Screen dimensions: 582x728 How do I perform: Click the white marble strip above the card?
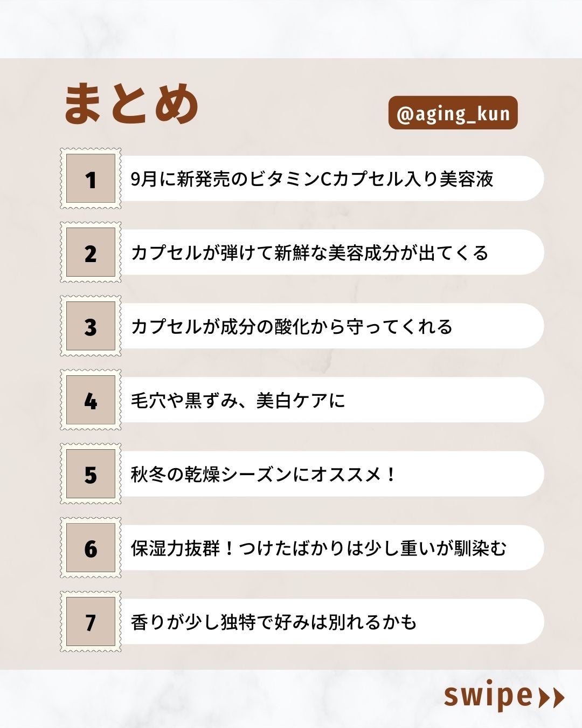click(291, 28)
